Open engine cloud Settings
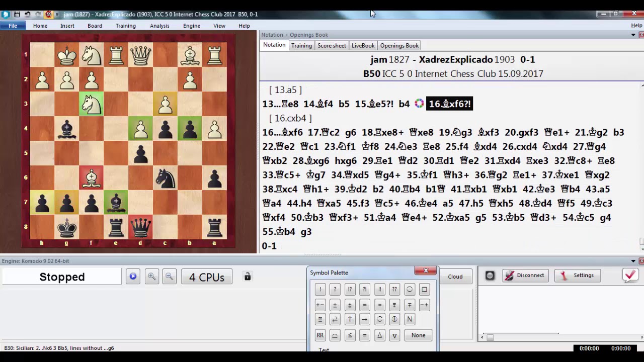The height and width of the screenshot is (362, 644). 577,276
